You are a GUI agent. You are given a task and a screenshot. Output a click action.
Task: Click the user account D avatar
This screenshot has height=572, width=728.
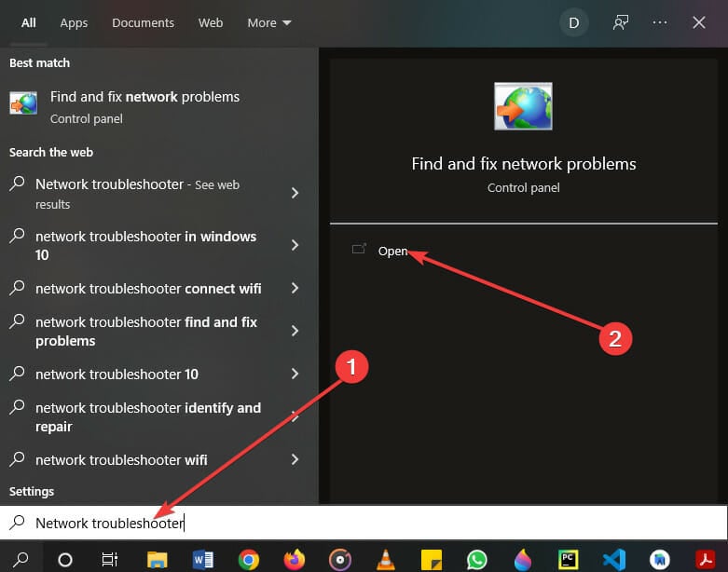point(574,22)
